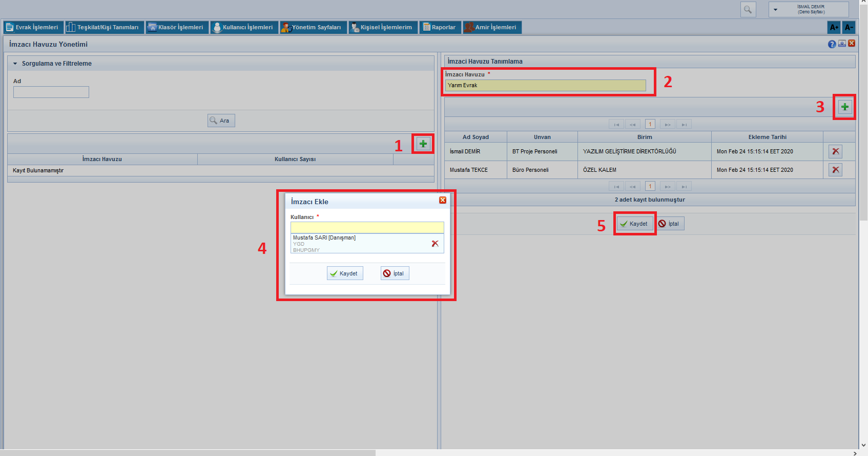Collapse the Sorgulama ve Filtreleme section
This screenshot has width=868, height=456.
[x=15, y=64]
